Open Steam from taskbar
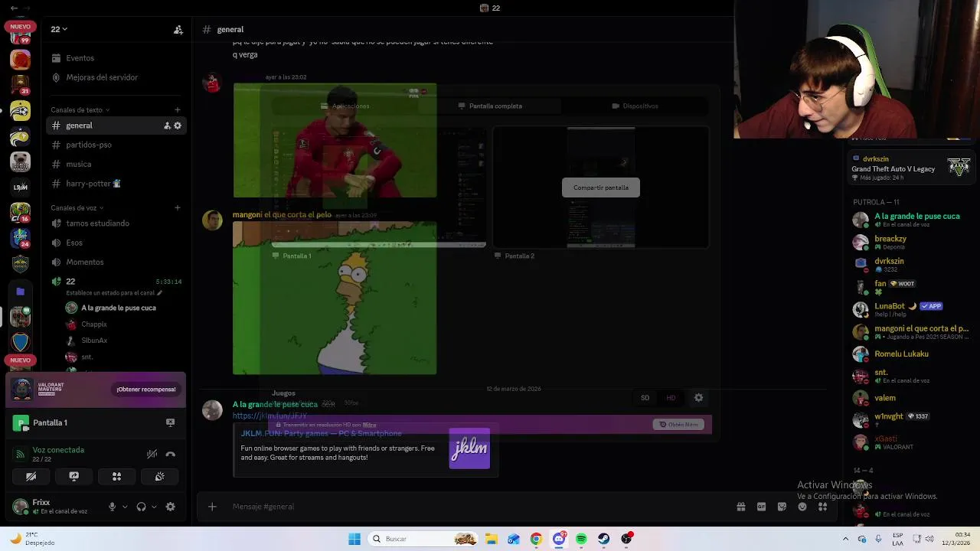980x551 pixels. (604, 539)
